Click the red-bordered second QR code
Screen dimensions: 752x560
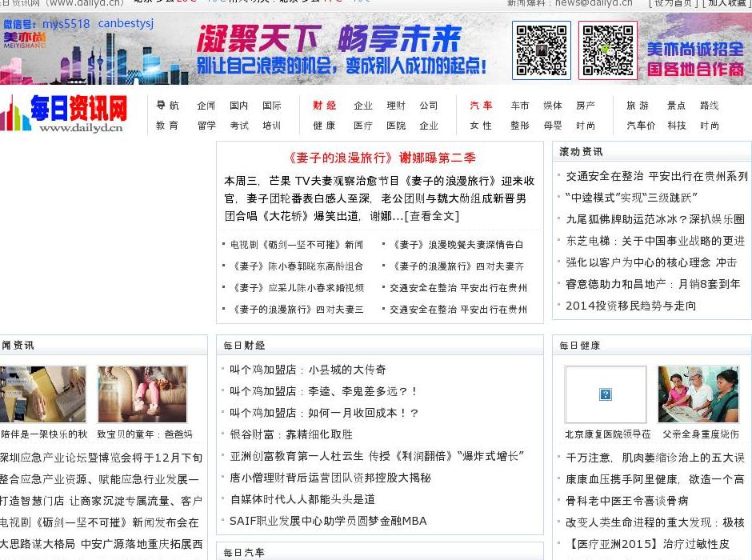(x=608, y=50)
